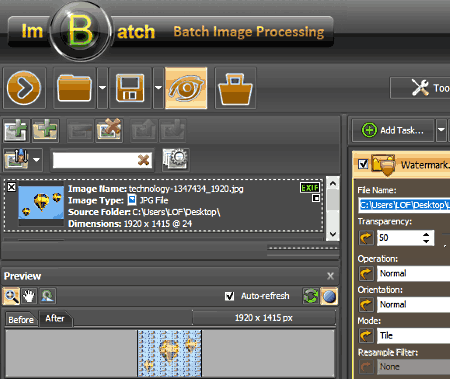Click the Add Task button
The width and height of the screenshot is (450, 379).
point(393,130)
